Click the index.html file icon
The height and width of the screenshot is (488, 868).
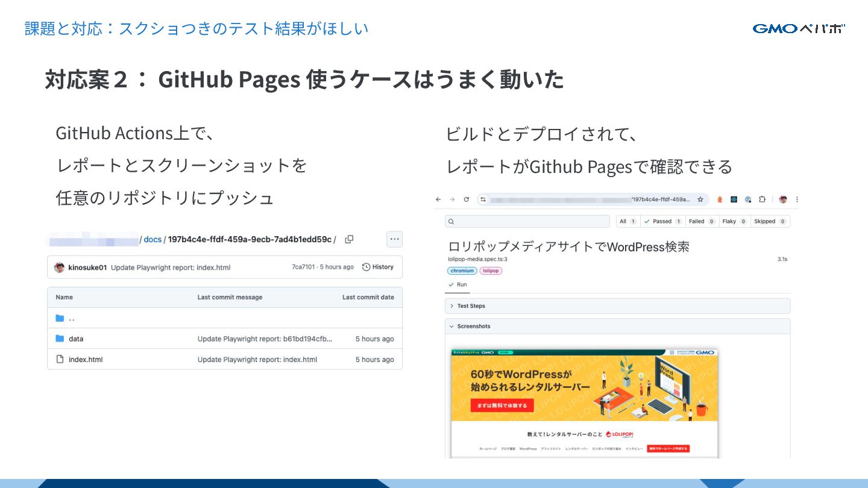click(x=60, y=359)
